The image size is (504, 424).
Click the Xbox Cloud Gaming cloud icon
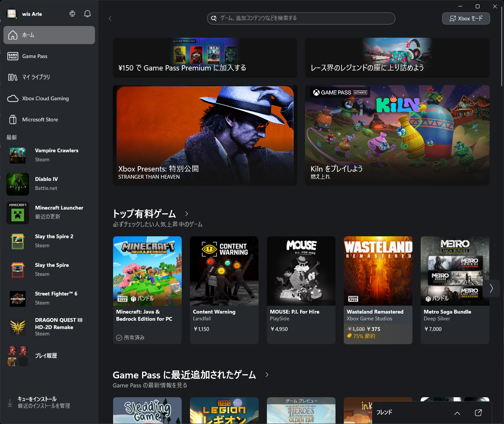pyautogui.click(x=13, y=98)
